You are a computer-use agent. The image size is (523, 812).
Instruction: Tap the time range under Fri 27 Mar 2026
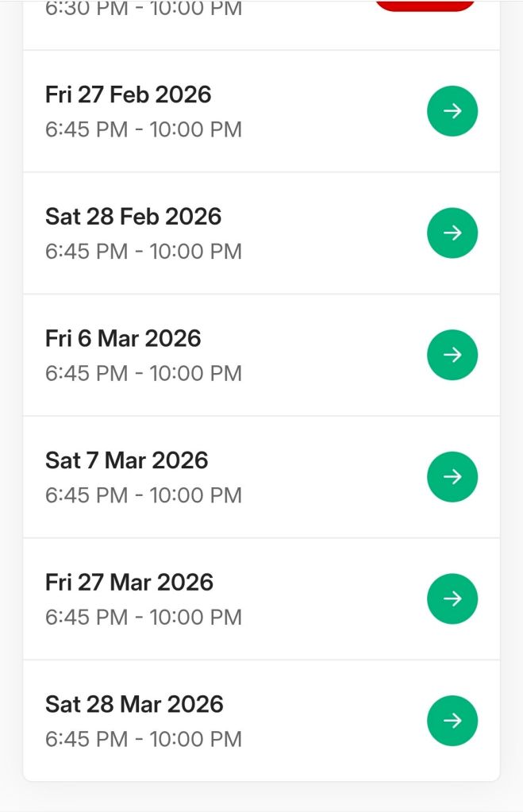point(144,617)
